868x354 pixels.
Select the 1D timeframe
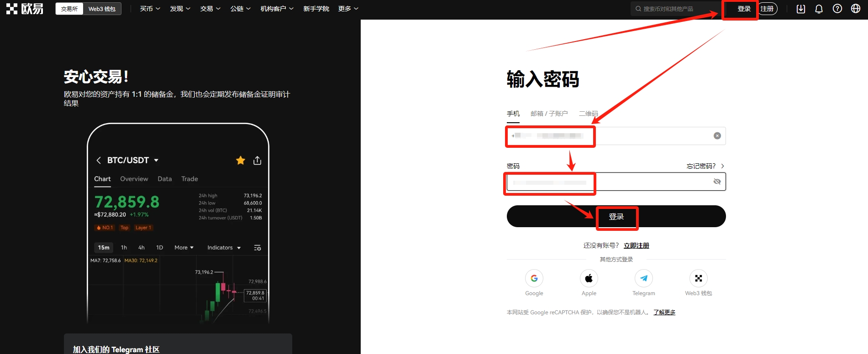159,248
